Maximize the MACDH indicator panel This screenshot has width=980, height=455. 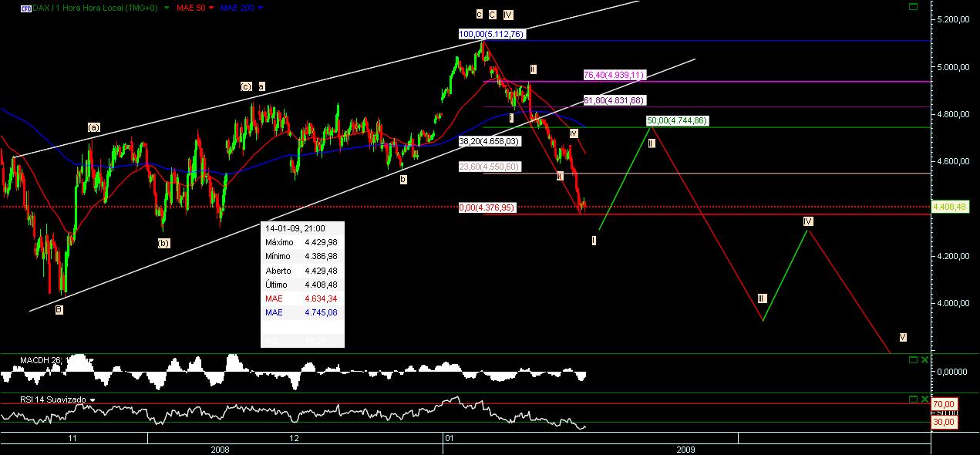tap(914, 359)
